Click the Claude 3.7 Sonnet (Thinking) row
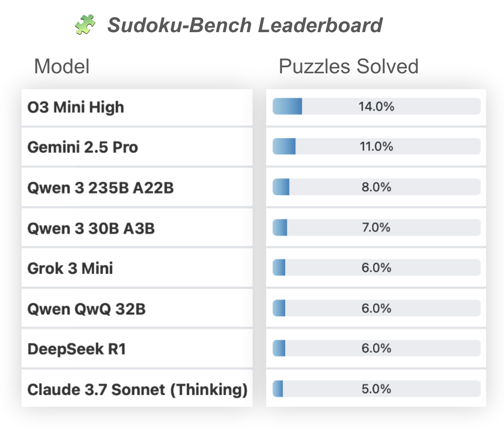The image size is (504, 427). (137, 389)
